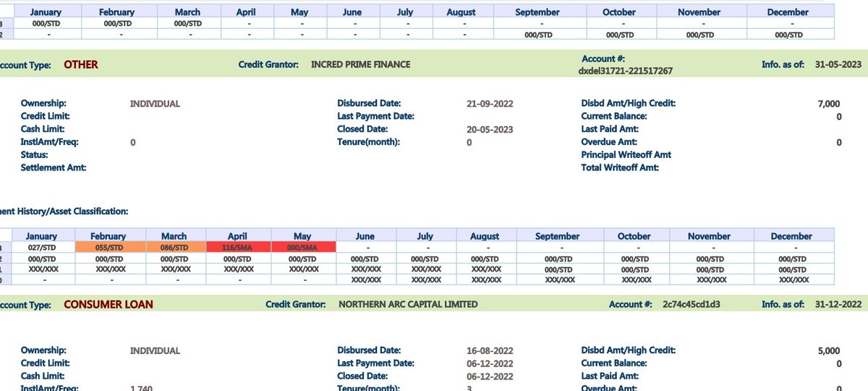868x391 pixels.
Task: Select the credit grantor INCRED PRIME FINANCE
Action: (360, 64)
